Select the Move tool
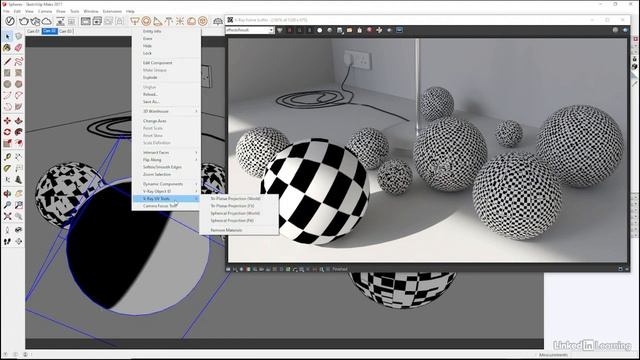The height and width of the screenshot is (360, 640). pos(7,121)
